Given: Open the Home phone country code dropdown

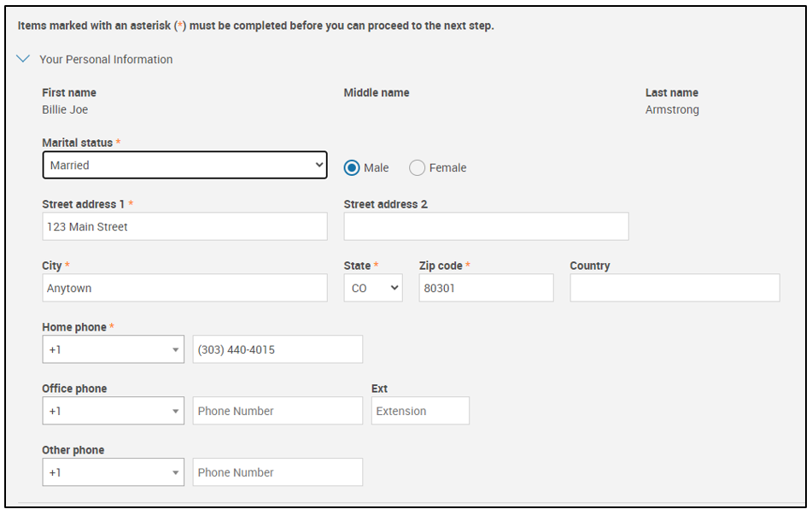Looking at the screenshot, I should [x=113, y=349].
